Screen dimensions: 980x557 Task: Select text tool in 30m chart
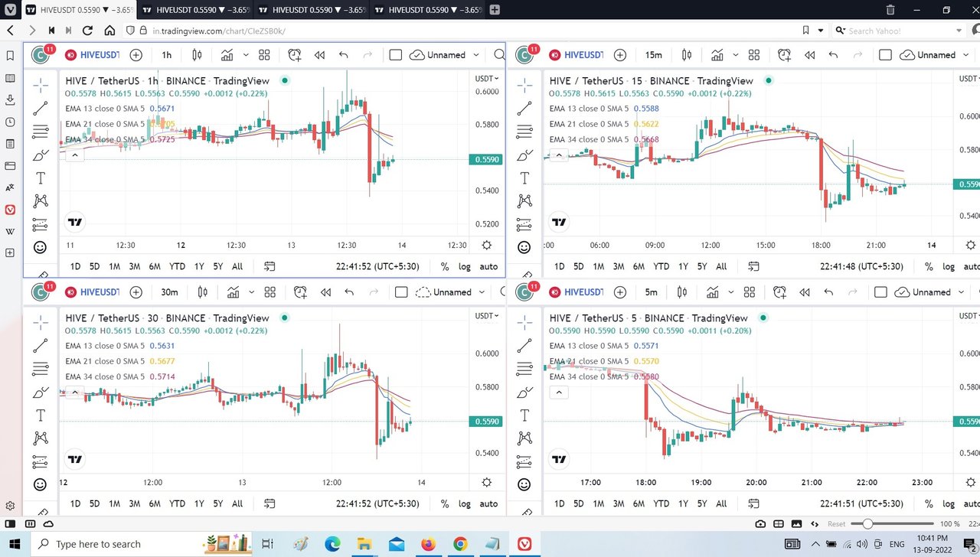(x=41, y=415)
